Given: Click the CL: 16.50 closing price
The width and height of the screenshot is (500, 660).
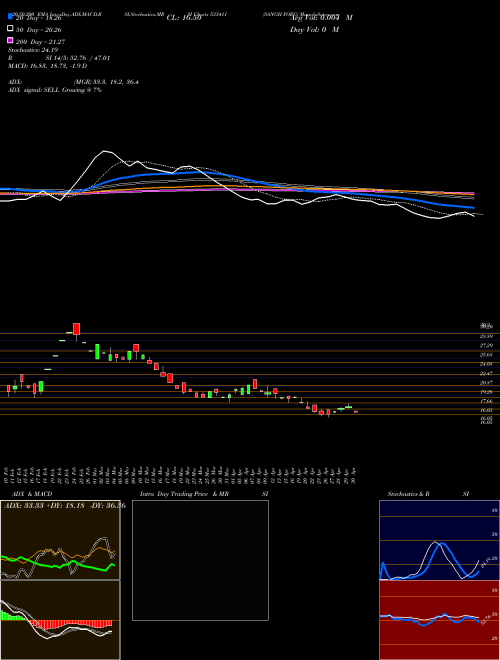Looking at the screenshot, I should (x=184, y=18).
